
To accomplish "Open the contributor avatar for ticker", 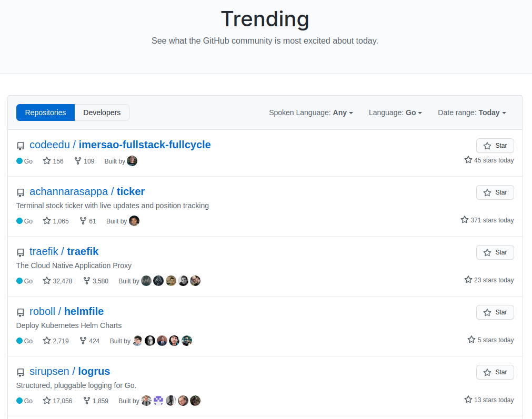I will tap(134, 221).
